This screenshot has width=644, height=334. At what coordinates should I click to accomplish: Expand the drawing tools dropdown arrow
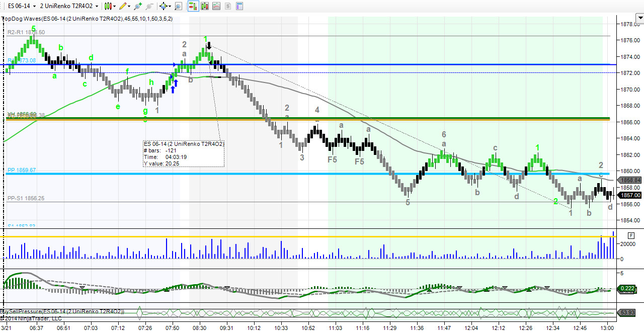[x=130, y=7]
